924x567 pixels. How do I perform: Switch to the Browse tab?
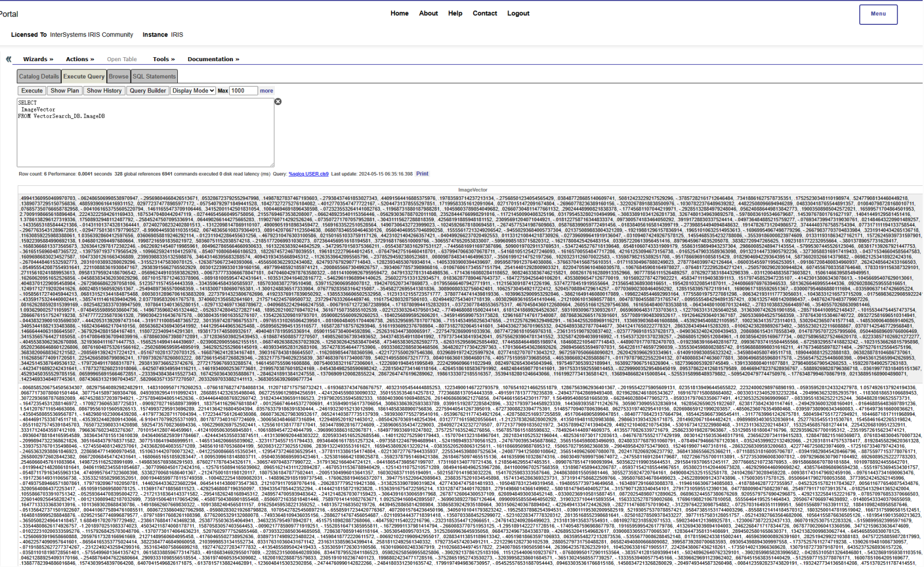pos(118,76)
